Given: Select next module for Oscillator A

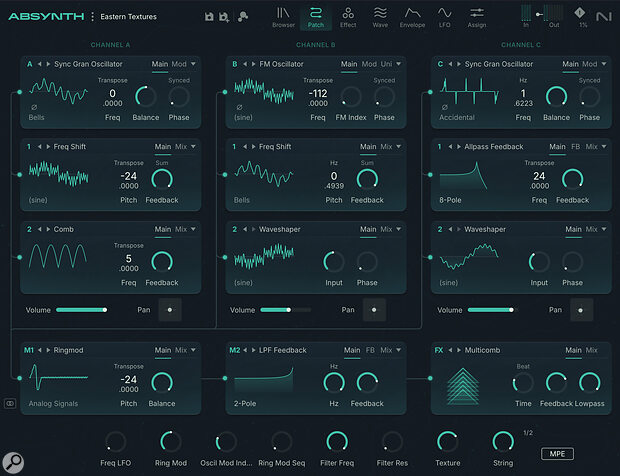Looking at the screenshot, I should click(48, 64).
